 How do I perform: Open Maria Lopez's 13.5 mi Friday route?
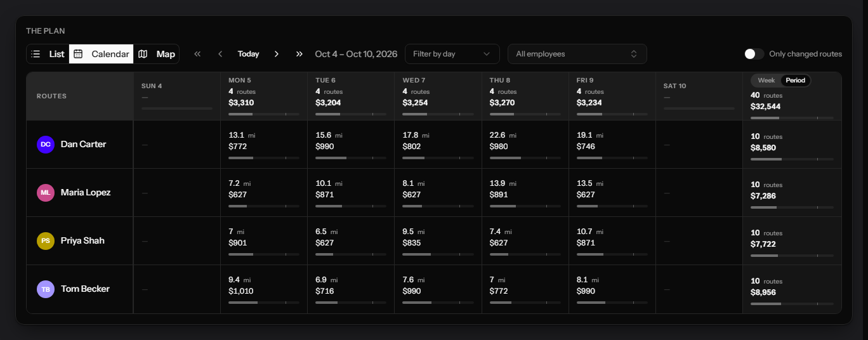coord(612,193)
